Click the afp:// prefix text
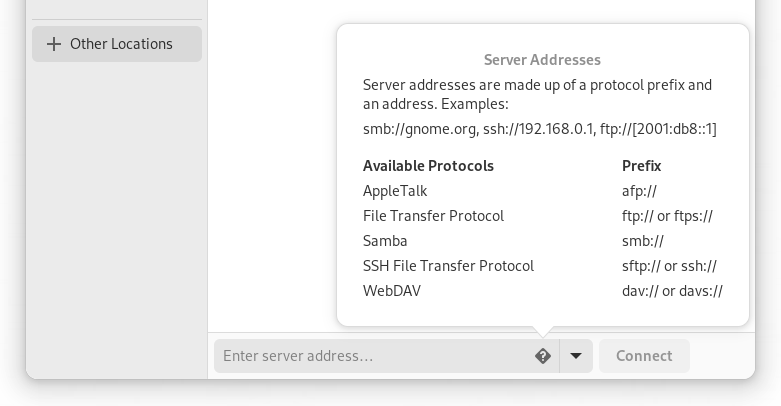781x406 pixels. pos(640,191)
